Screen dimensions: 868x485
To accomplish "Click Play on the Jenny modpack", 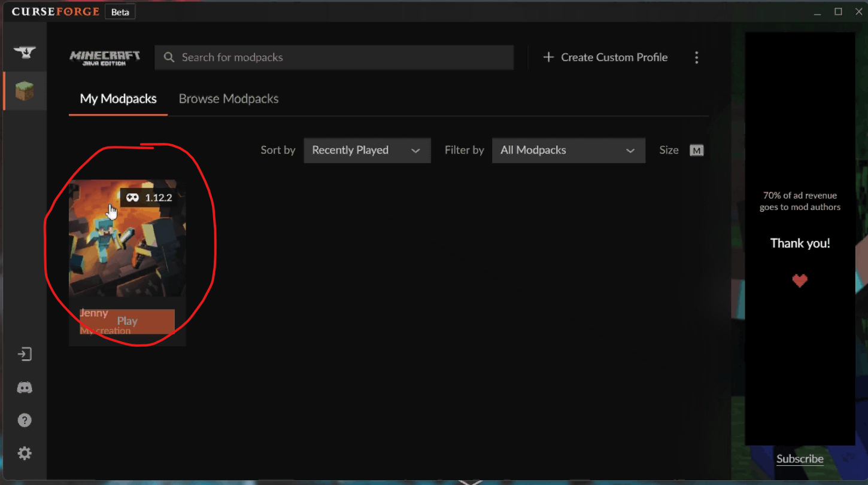I will click(128, 321).
